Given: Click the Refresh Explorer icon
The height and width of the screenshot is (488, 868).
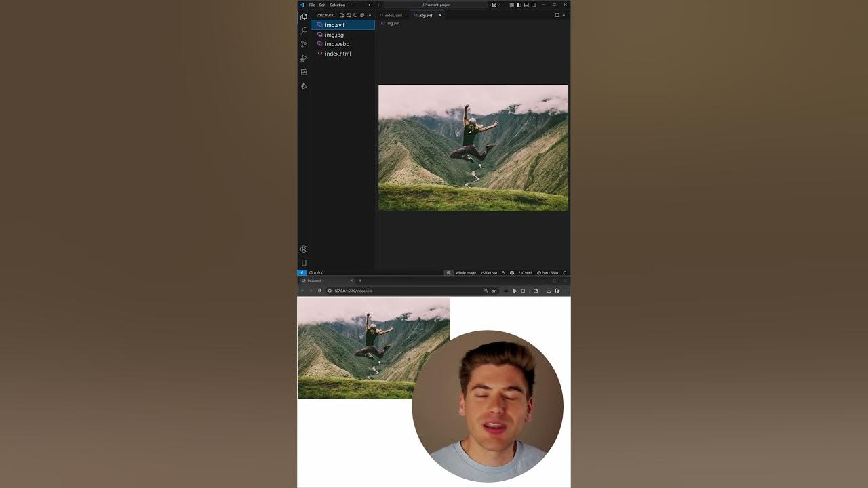Looking at the screenshot, I should tap(355, 15).
